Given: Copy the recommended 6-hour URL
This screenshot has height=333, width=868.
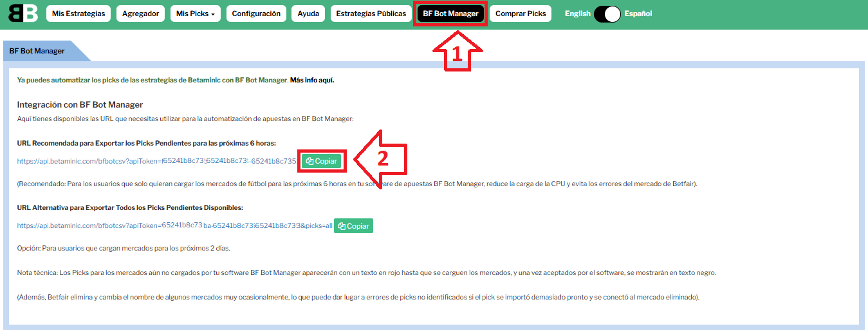Looking at the screenshot, I should click(321, 161).
